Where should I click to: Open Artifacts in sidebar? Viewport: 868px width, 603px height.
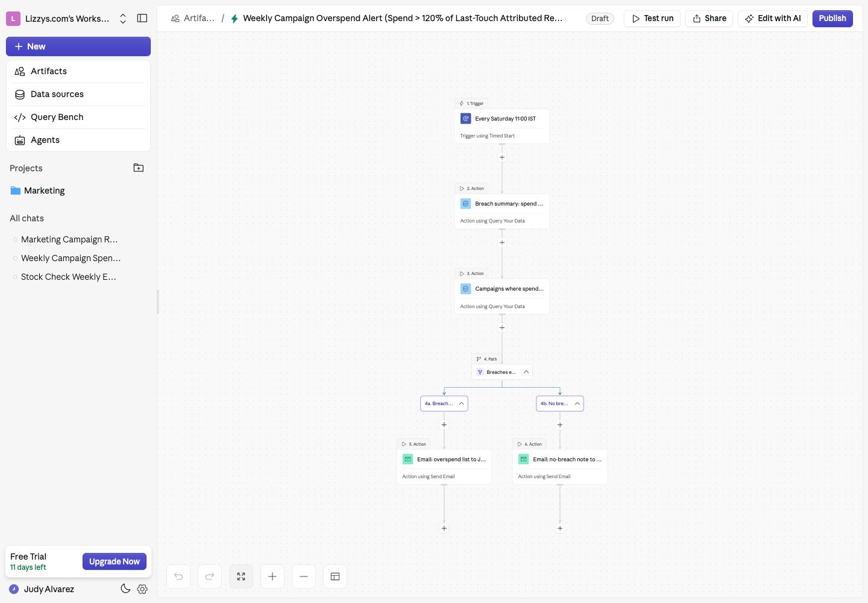tap(78, 71)
